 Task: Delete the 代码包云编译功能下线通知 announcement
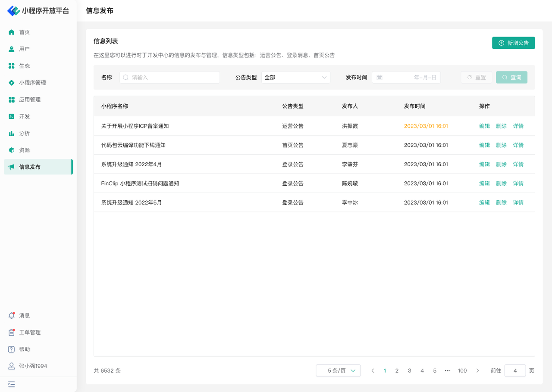click(x=501, y=145)
